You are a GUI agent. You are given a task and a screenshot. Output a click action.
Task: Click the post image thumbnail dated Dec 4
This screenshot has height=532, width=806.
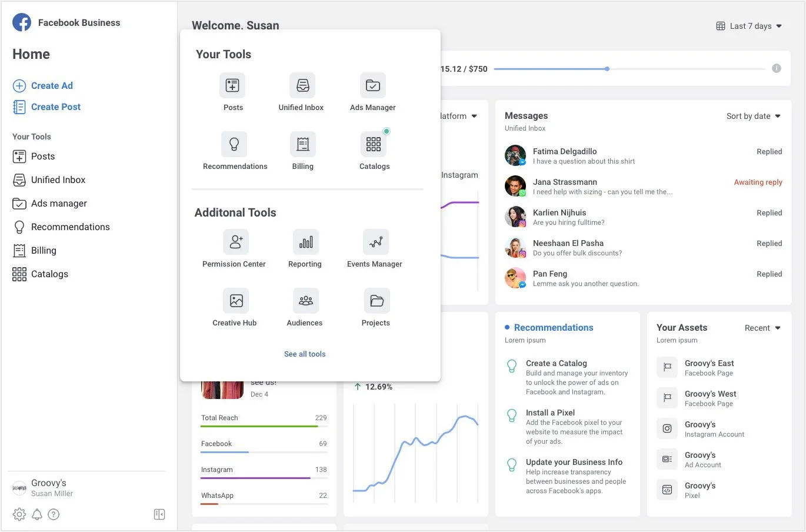[222, 390]
